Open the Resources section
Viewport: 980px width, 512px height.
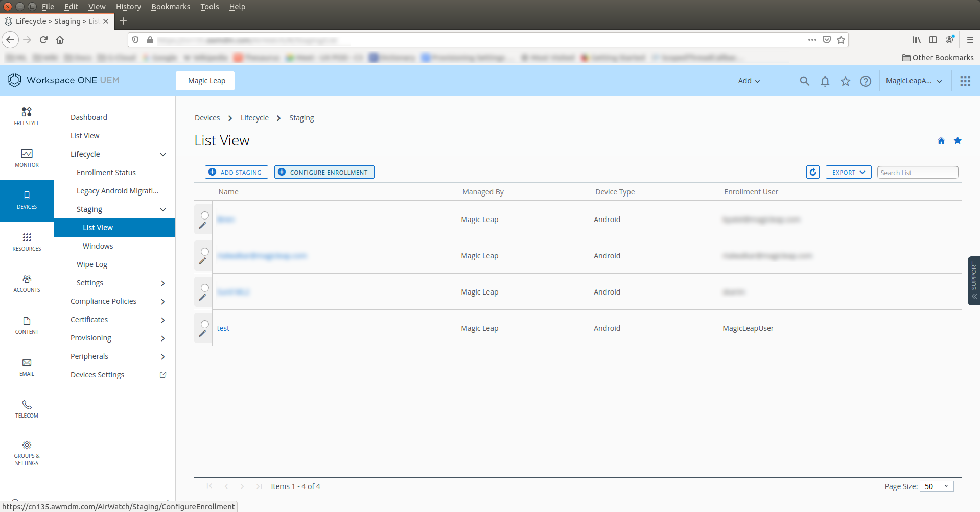(27, 242)
